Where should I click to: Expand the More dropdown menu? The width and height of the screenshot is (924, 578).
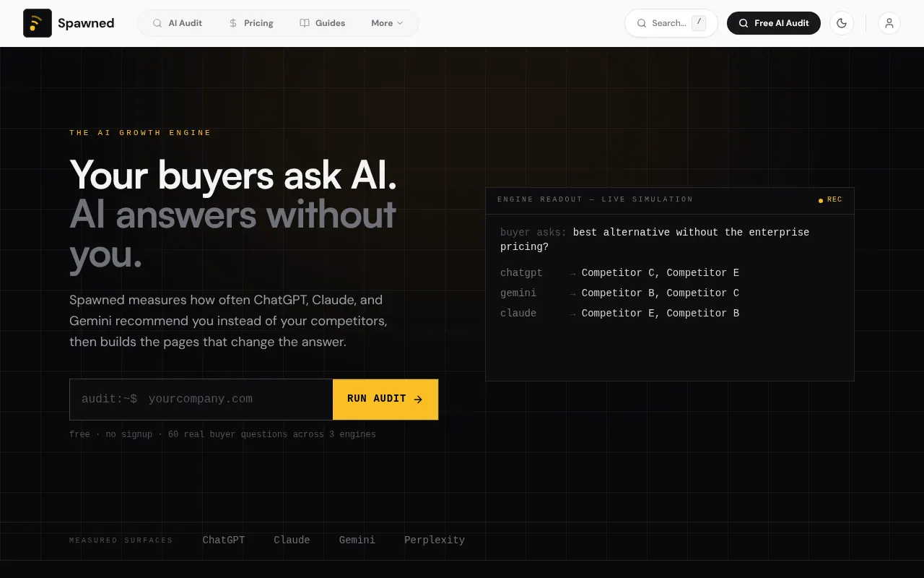(387, 23)
